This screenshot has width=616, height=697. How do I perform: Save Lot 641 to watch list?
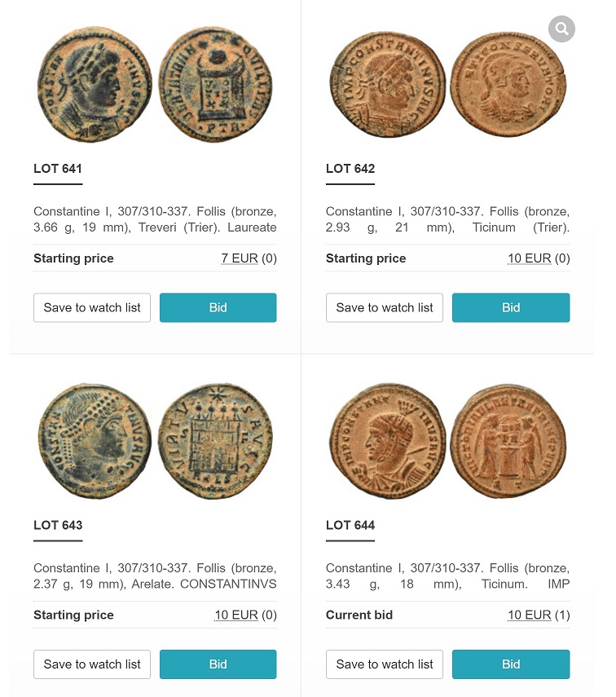[x=92, y=307]
